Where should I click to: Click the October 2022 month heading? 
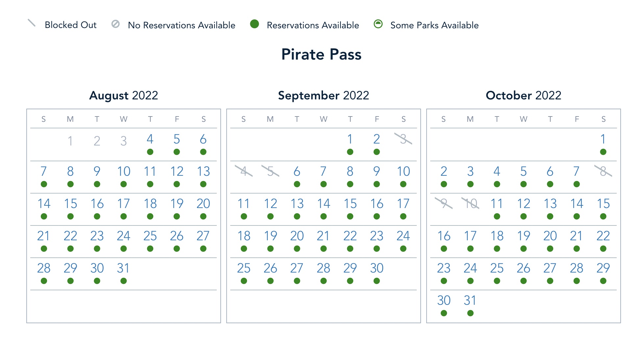[523, 95]
